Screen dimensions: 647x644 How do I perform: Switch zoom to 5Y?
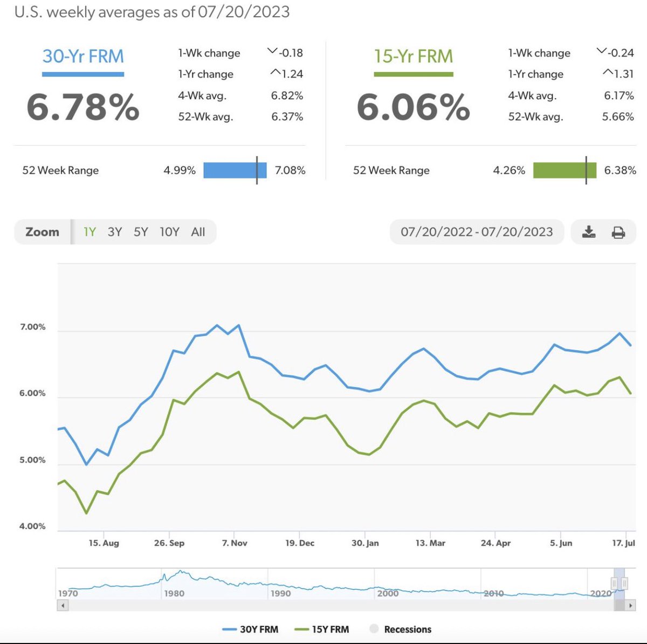tap(141, 232)
